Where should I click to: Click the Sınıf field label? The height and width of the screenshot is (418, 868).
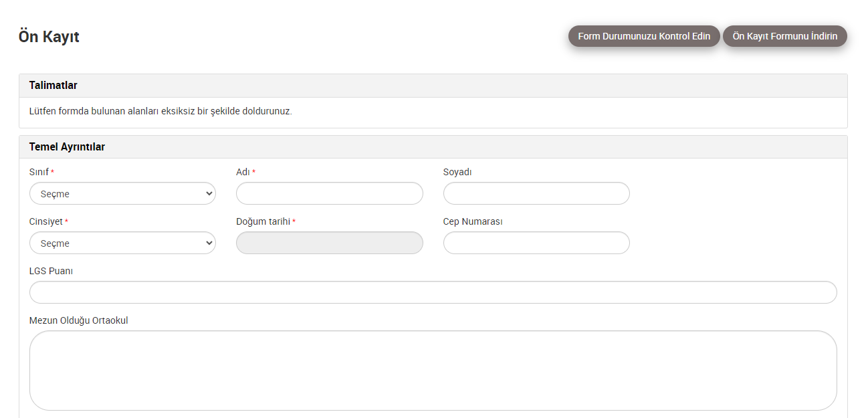point(39,173)
